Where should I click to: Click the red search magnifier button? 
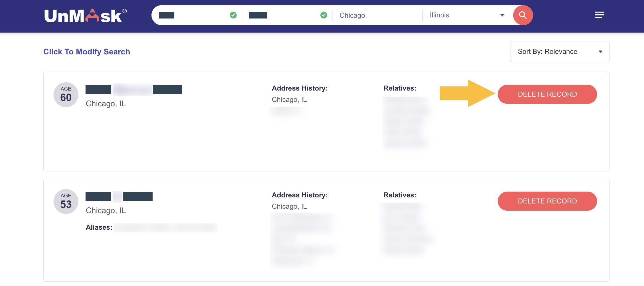tap(523, 15)
